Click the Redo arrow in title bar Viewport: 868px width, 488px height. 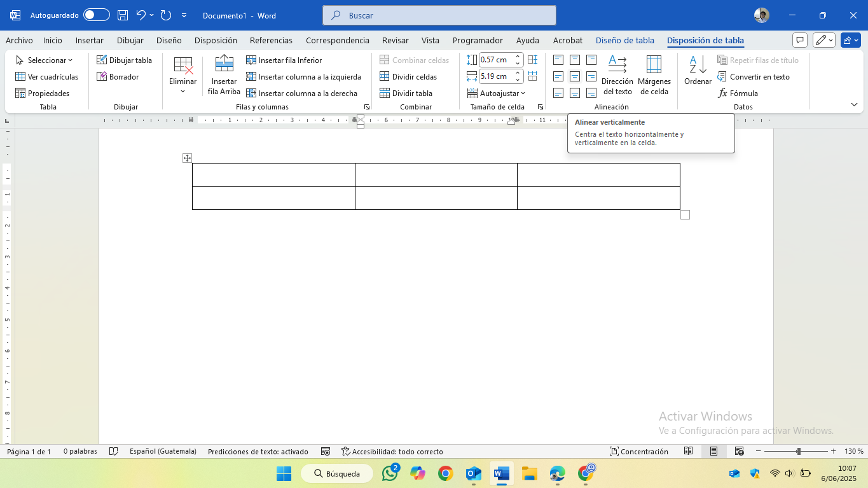coord(166,15)
